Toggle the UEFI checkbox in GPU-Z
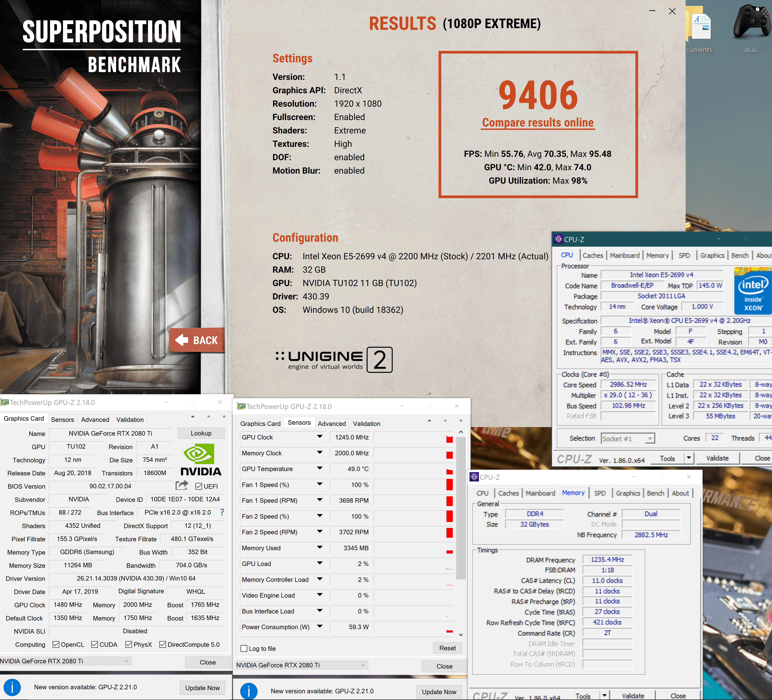 199,486
